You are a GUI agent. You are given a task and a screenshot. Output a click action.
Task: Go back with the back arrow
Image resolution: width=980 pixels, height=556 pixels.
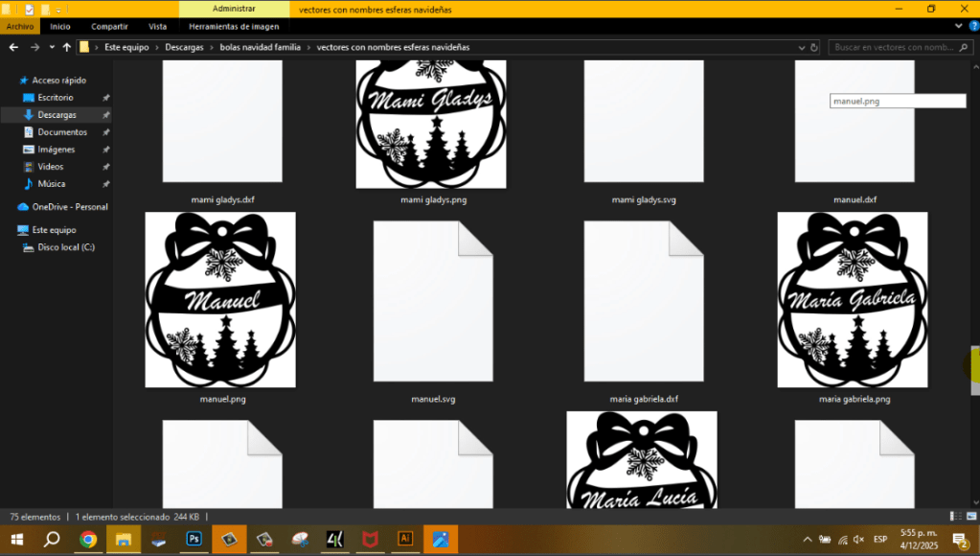(13, 47)
